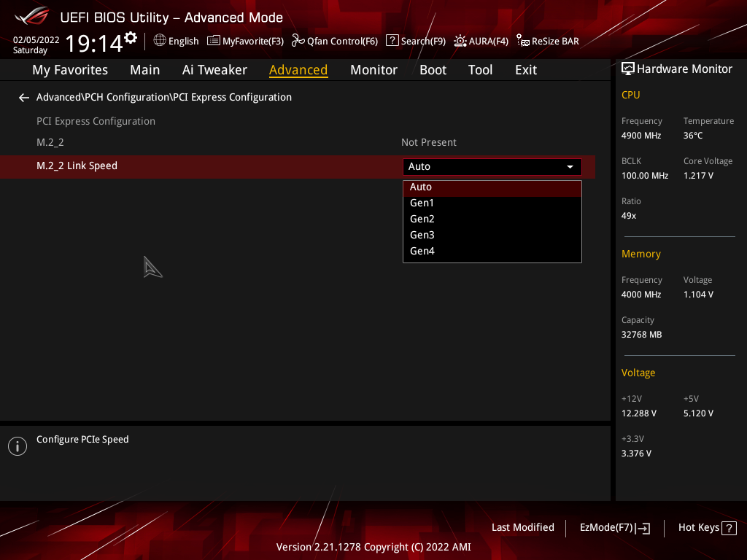747x560 pixels.
Task: Click the Configure PCIe Speed help text
Action: (82, 440)
